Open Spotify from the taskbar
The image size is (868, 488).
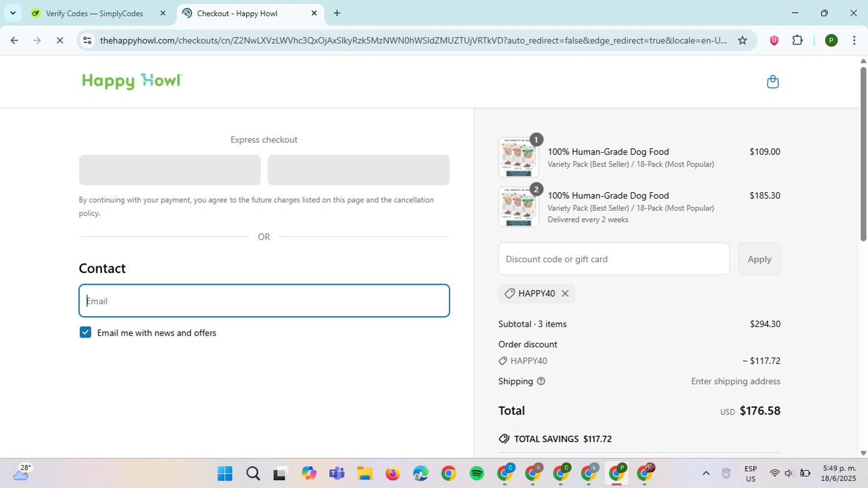click(477, 474)
